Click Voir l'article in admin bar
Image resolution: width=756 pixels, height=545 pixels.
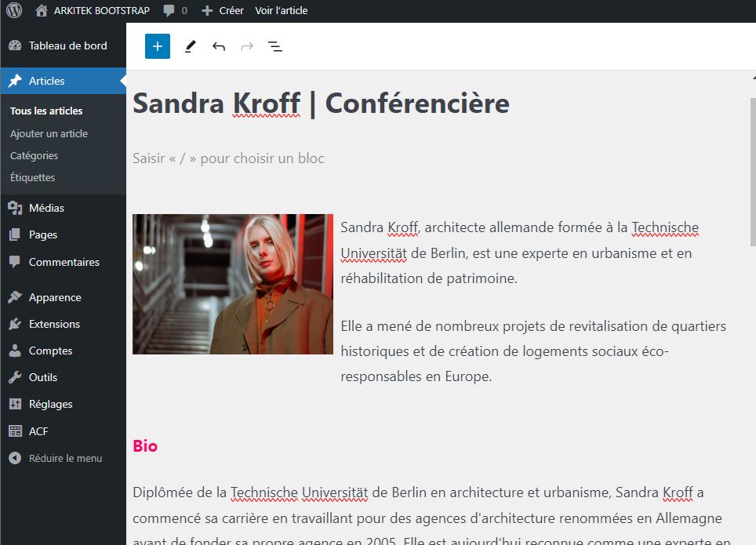tap(282, 10)
